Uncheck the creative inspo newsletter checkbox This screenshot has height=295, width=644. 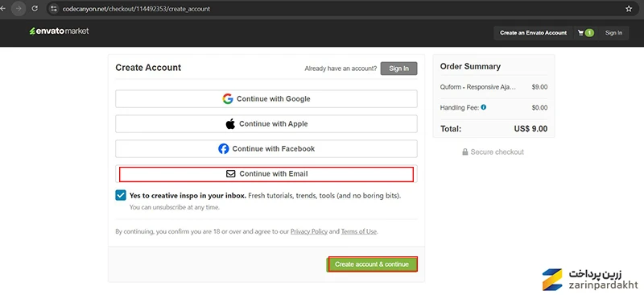121,195
